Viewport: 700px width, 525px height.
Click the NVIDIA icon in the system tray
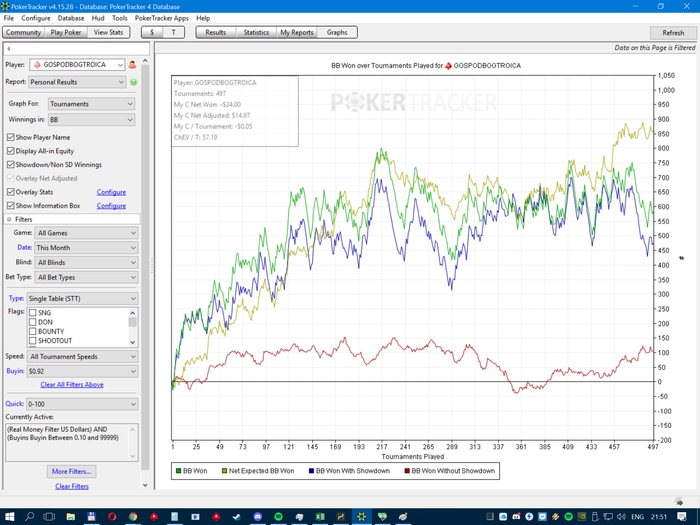pyautogui.click(x=582, y=517)
